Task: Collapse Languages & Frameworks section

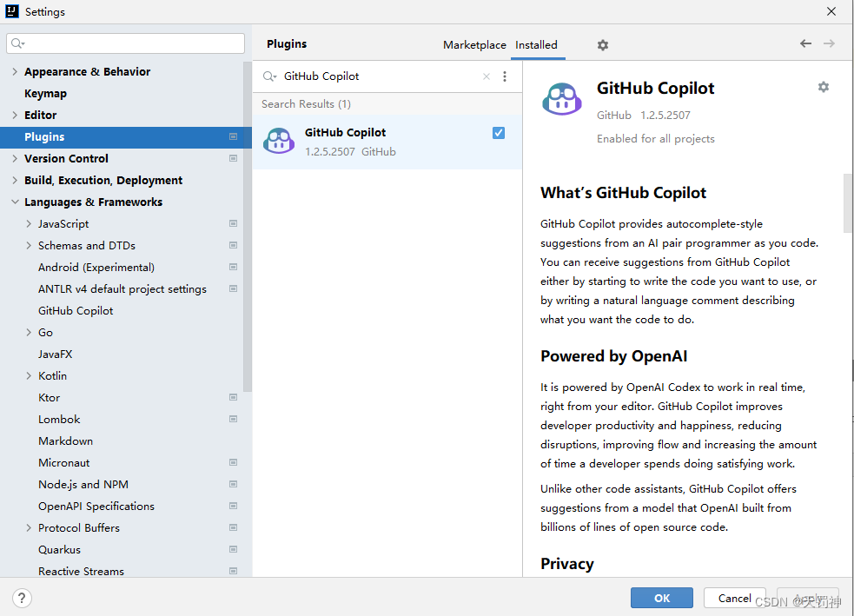Action: (x=15, y=202)
